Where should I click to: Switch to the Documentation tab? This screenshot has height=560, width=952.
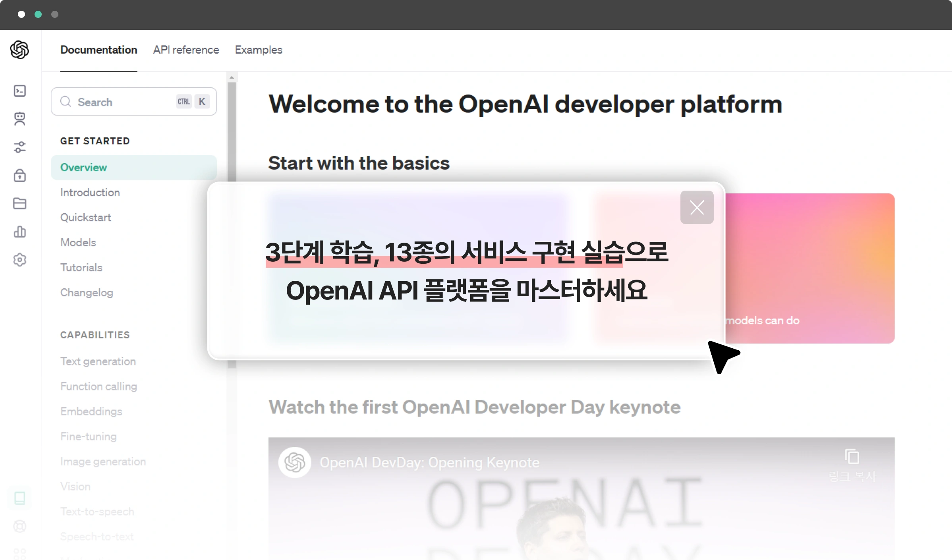tap(98, 50)
